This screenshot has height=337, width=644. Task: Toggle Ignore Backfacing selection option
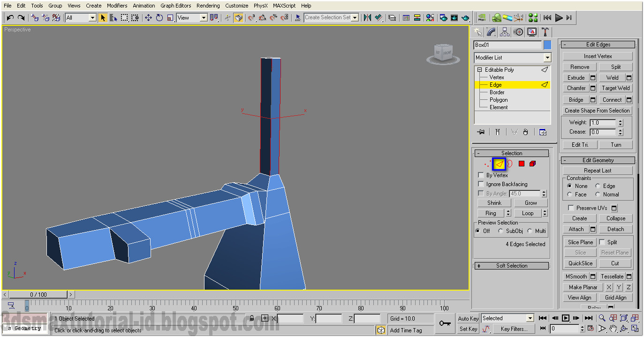pos(481,184)
